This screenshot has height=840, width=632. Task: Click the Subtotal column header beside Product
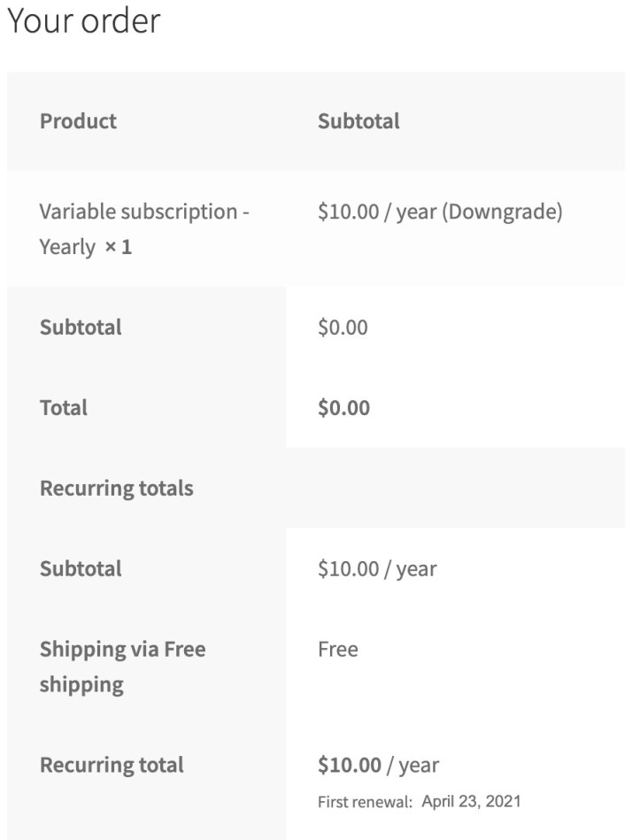(358, 121)
